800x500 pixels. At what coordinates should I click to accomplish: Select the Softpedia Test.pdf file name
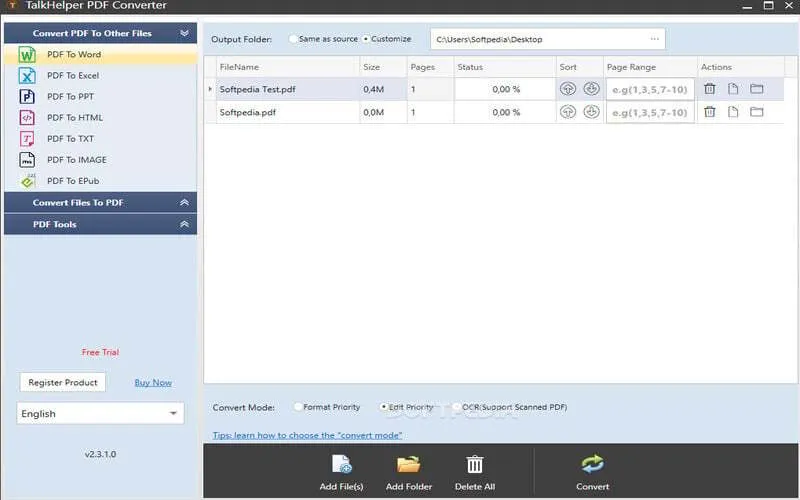coord(258,89)
